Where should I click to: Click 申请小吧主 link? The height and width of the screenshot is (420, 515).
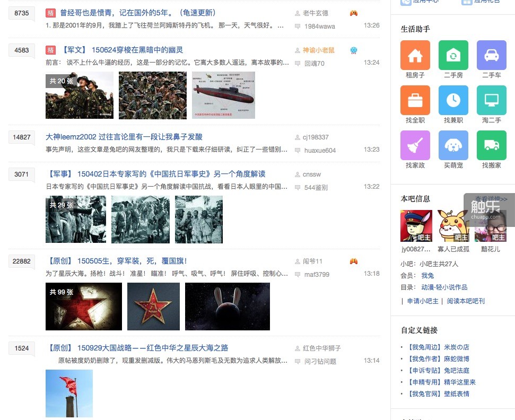(x=423, y=301)
